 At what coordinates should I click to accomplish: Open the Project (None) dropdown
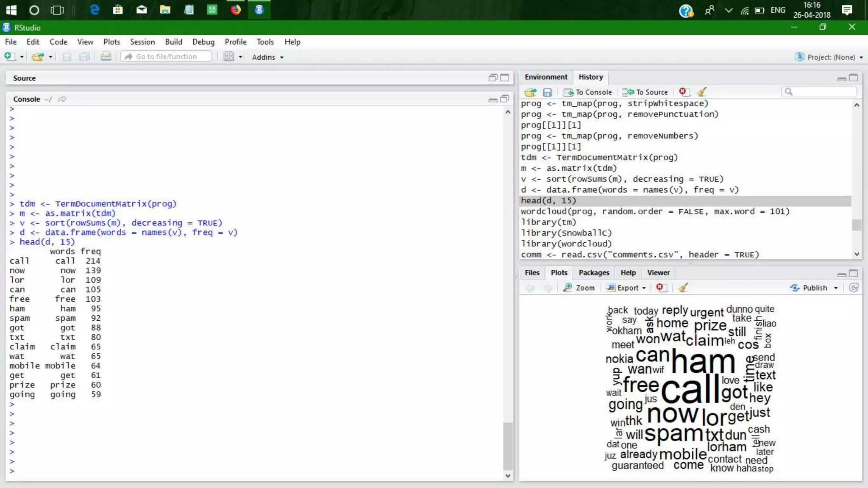click(x=831, y=57)
